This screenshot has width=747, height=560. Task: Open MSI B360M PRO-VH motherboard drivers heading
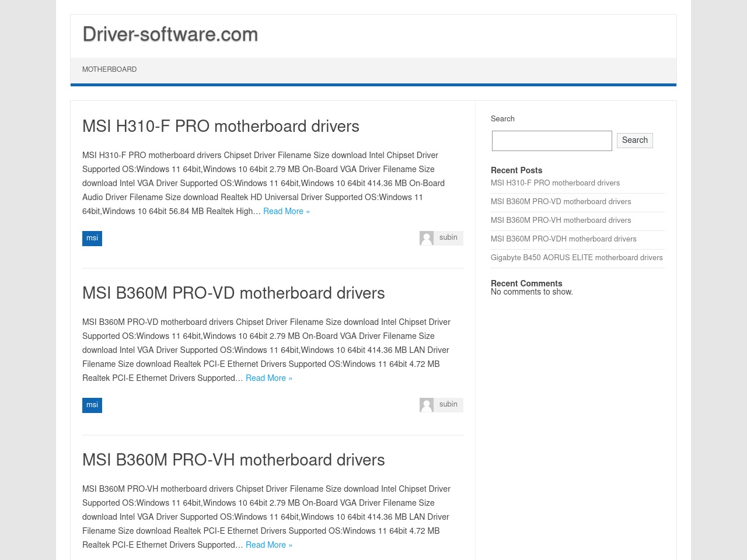tap(233, 460)
